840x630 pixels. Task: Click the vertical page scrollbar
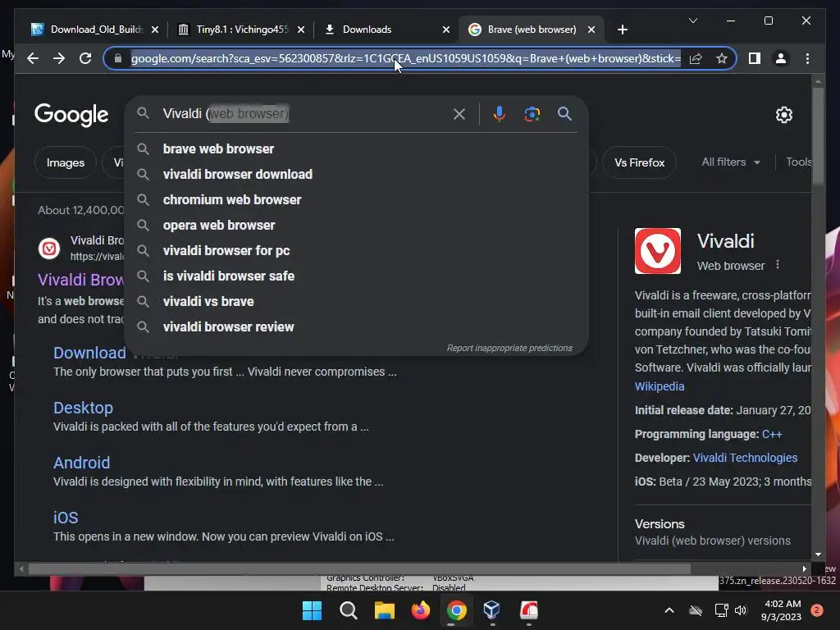pyautogui.click(x=818, y=137)
